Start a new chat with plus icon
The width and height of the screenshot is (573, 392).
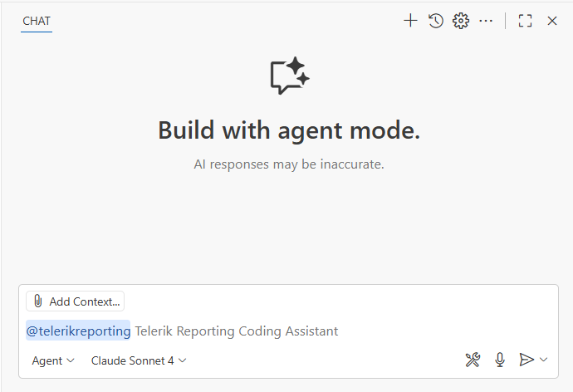(410, 21)
